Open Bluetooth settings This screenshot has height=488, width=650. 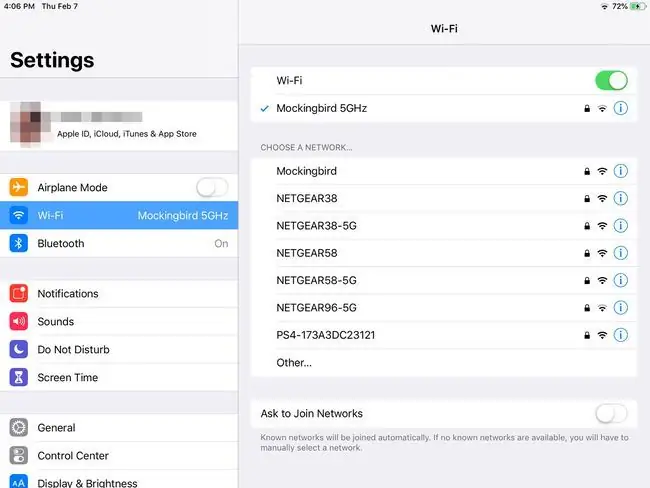(x=119, y=243)
